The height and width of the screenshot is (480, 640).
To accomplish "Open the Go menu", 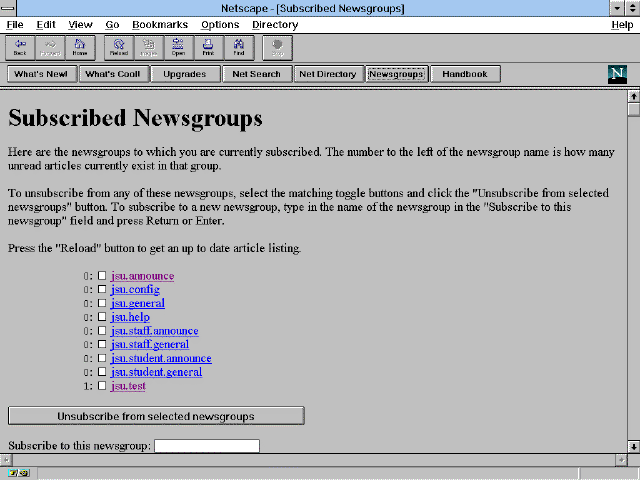I will click(112, 25).
